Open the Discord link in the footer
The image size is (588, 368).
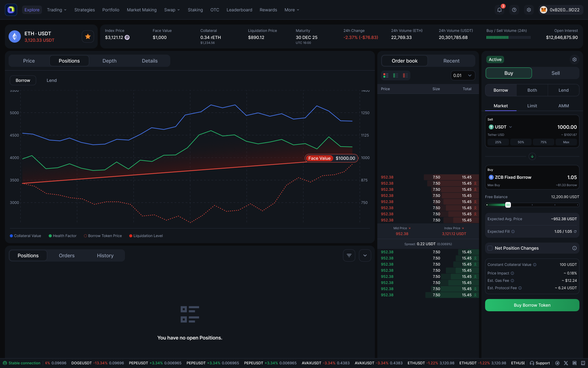575,363
